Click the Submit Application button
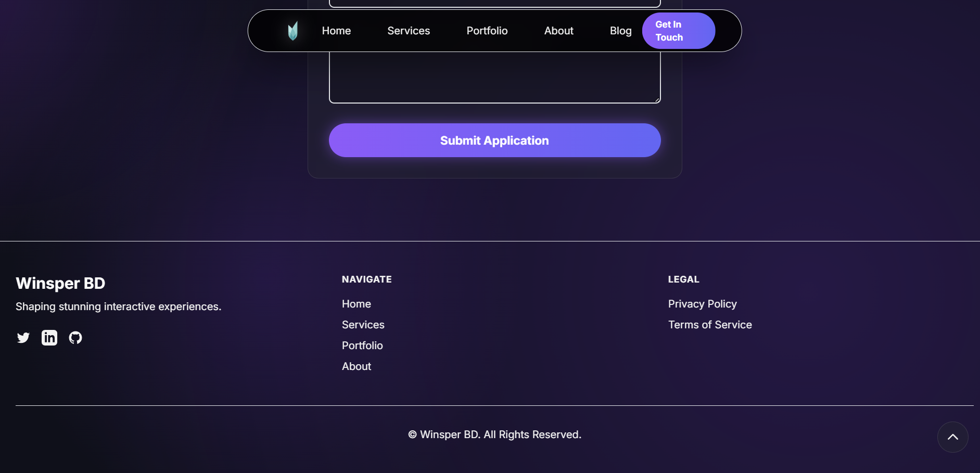Image resolution: width=980 pixels, height=473 pixels. point(494,140)
